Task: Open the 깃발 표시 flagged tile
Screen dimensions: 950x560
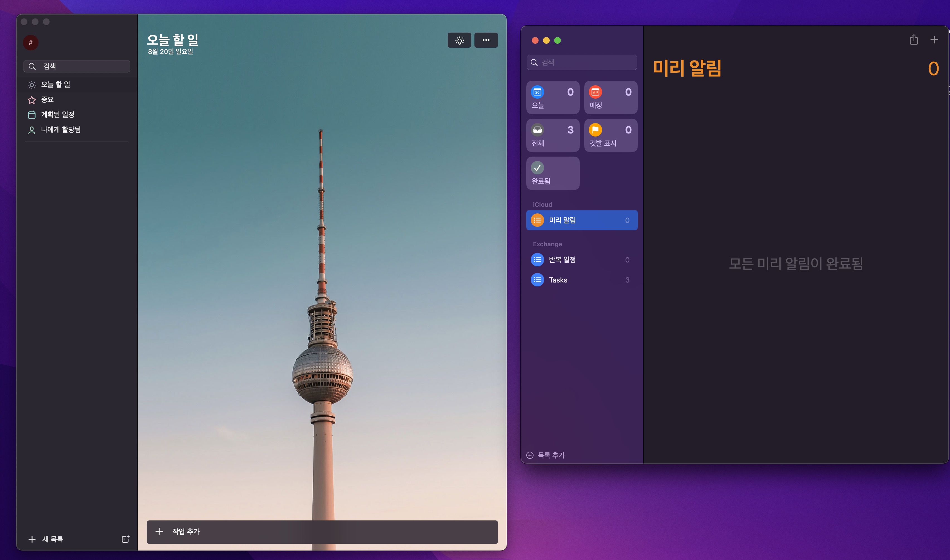Action: click(x=610, y=135)
